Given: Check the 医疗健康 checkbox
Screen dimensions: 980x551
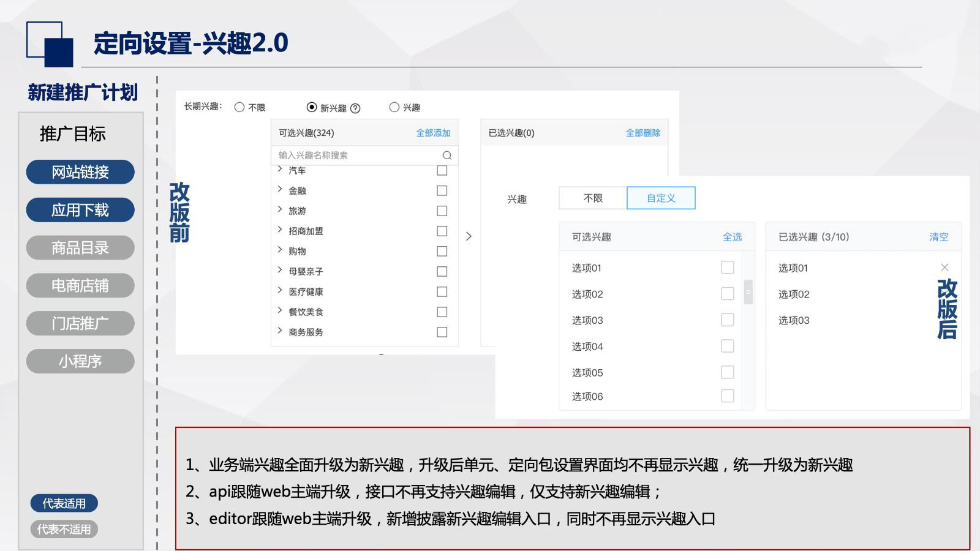Looking at the screenshot, I should (442, 291).
